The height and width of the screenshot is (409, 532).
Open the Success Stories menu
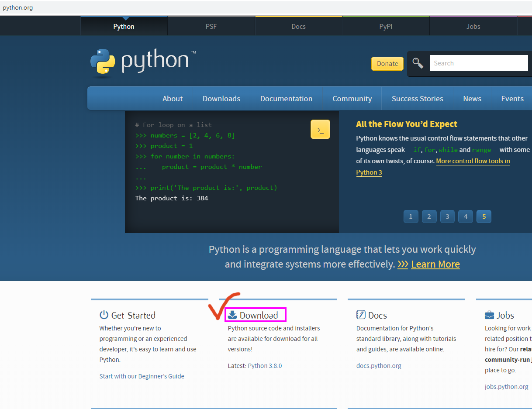[x=418, y=99]
